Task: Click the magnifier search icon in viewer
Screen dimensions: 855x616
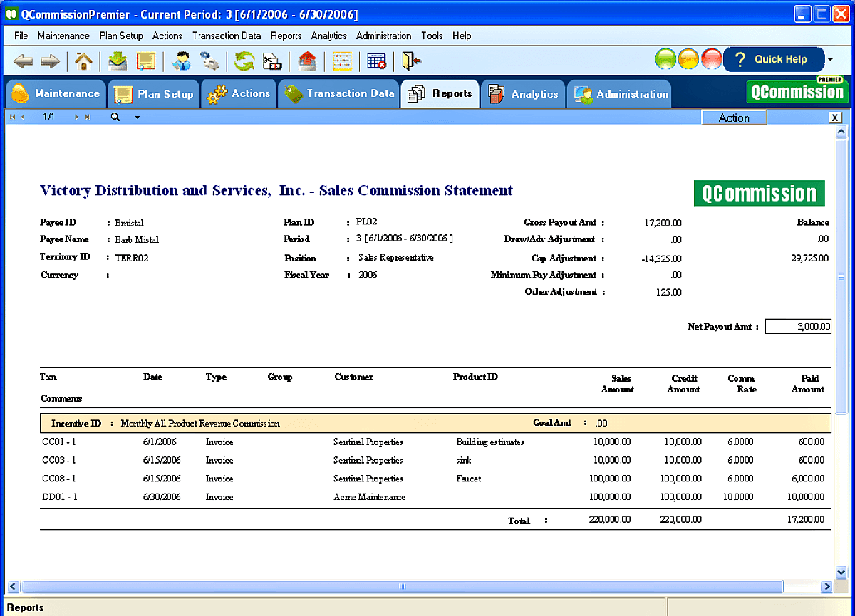Action: point(115,117)
